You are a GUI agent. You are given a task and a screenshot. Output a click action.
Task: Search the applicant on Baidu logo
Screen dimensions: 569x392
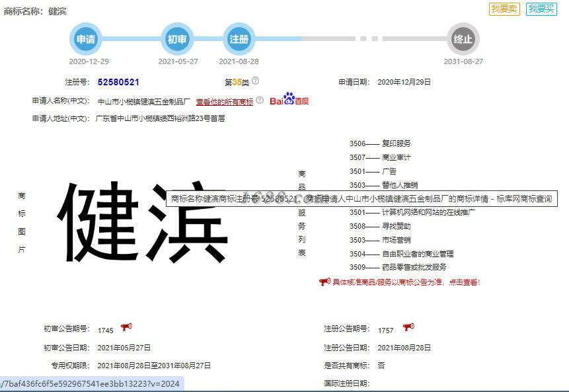click(x=289, y=98)
